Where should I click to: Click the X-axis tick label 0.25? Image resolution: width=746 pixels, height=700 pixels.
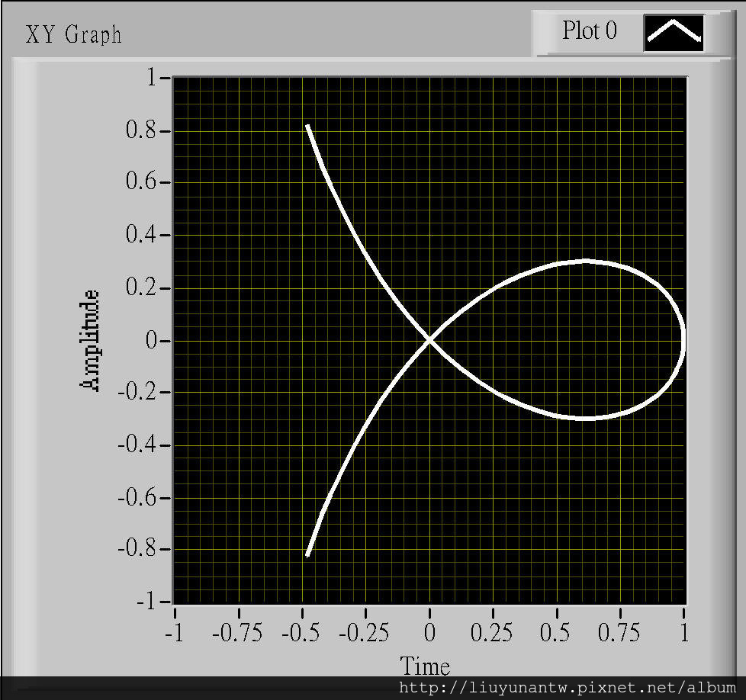tap(491, 632)
